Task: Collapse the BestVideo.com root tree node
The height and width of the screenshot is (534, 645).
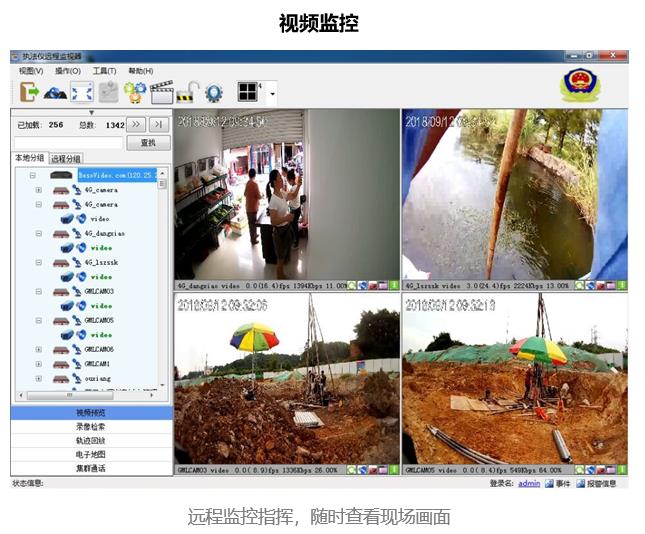Action: (32, 175)
